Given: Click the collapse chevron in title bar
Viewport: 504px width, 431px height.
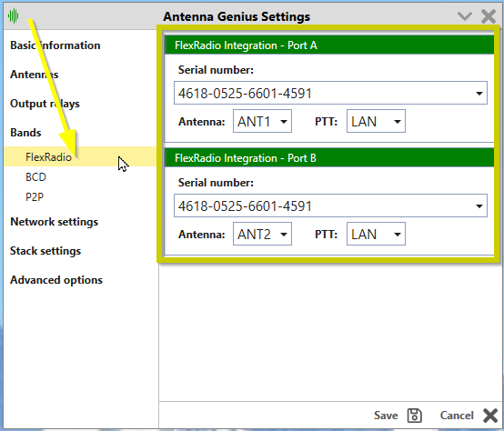Looking at the screenshot, I should coord(465,16).
